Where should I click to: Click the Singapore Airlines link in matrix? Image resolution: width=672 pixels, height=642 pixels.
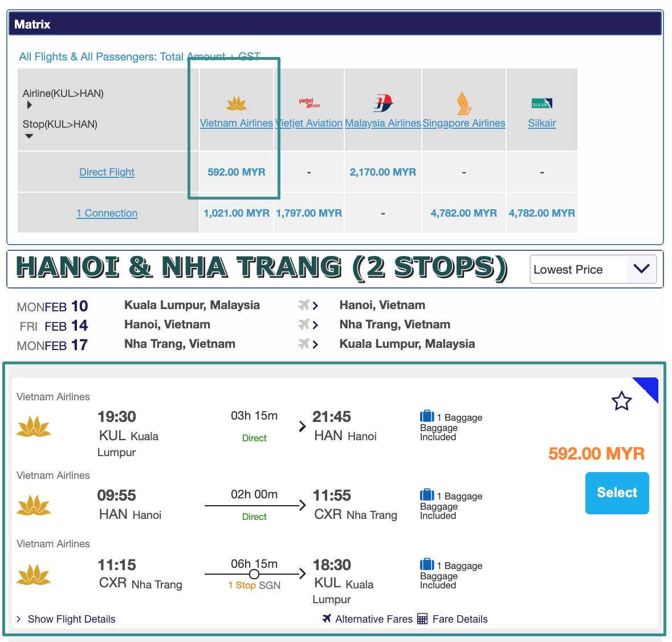464,123
